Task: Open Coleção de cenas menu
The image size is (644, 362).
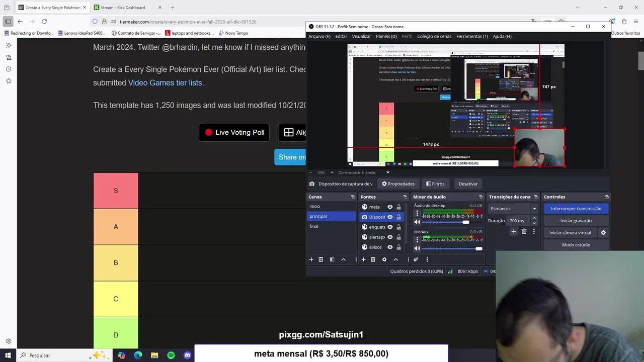Action: pos(434,36)
